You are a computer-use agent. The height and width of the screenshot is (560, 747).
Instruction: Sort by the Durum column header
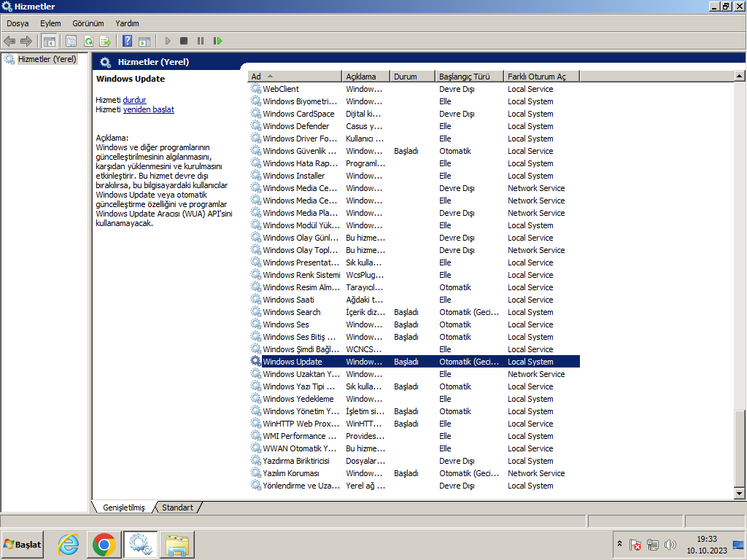pos(413,76)
